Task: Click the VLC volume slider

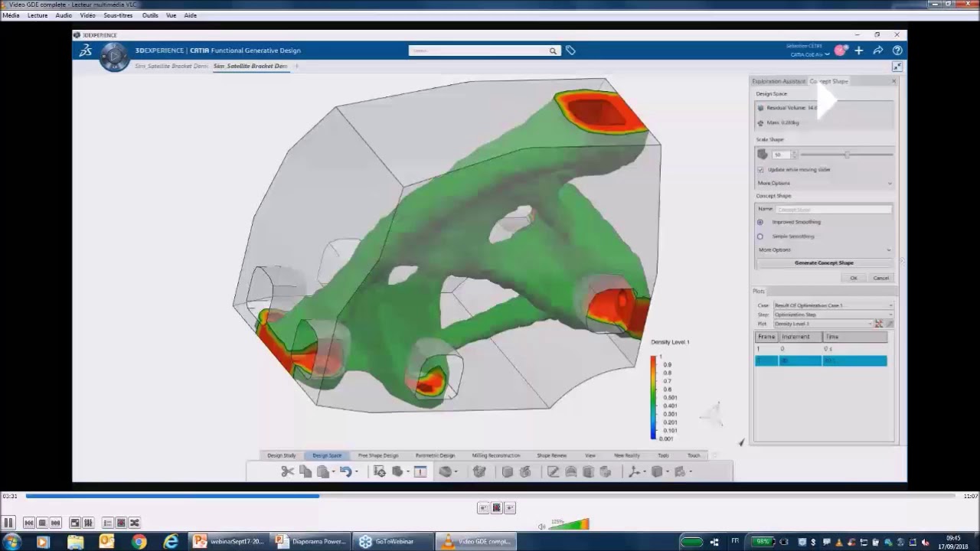Action: (x=568, y=524)
